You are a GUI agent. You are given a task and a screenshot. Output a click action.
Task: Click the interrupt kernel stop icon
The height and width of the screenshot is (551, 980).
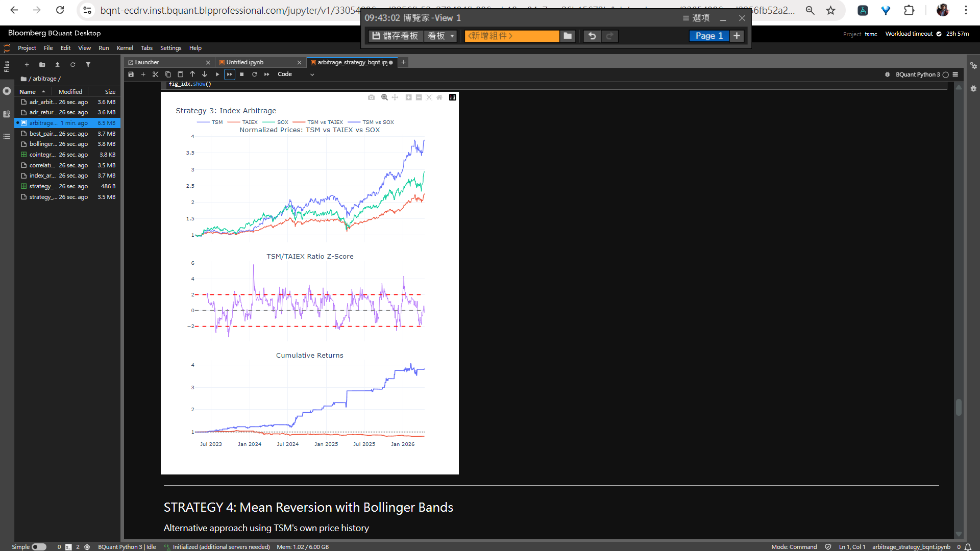point(242,74)
